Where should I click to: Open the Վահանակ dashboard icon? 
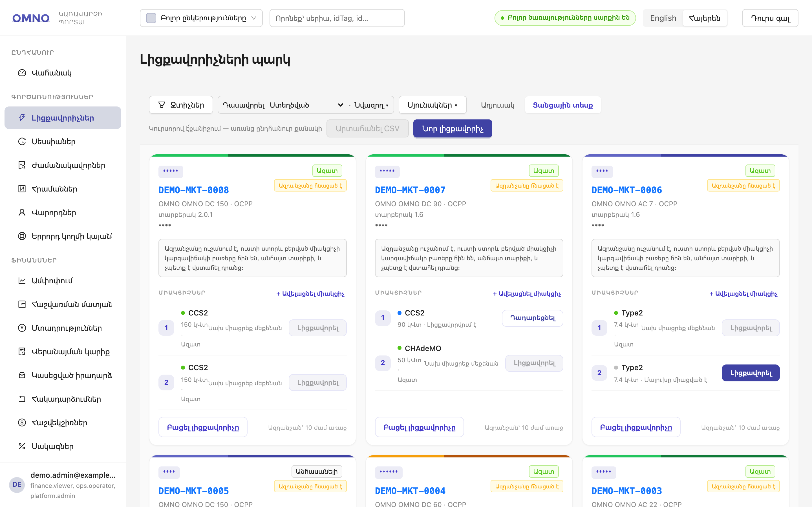point(22,73)
